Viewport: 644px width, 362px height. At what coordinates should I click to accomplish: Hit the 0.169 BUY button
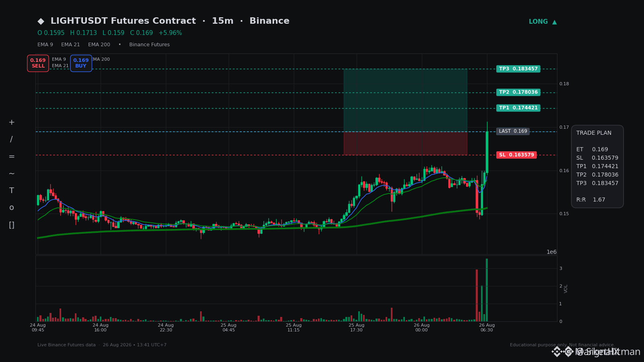pos(81,63)
